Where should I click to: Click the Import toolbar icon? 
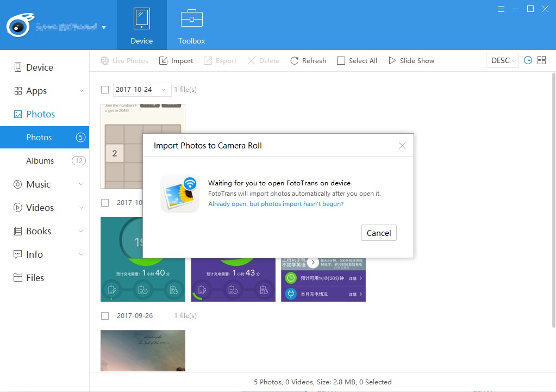click(x=163, y=61)
